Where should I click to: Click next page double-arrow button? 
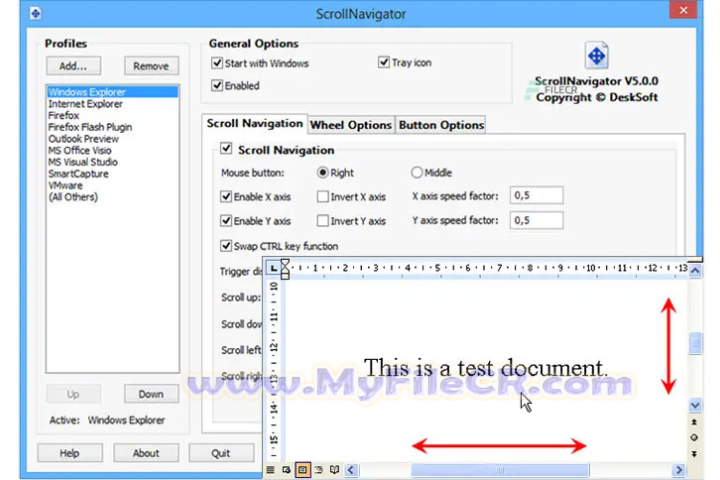pyautogui.click(x=694, y=454)
